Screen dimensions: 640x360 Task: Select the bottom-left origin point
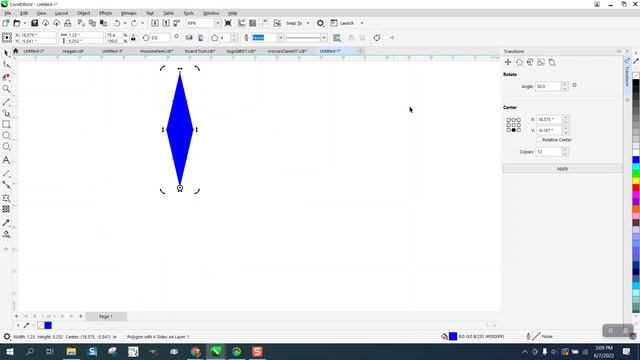(509, 130)
